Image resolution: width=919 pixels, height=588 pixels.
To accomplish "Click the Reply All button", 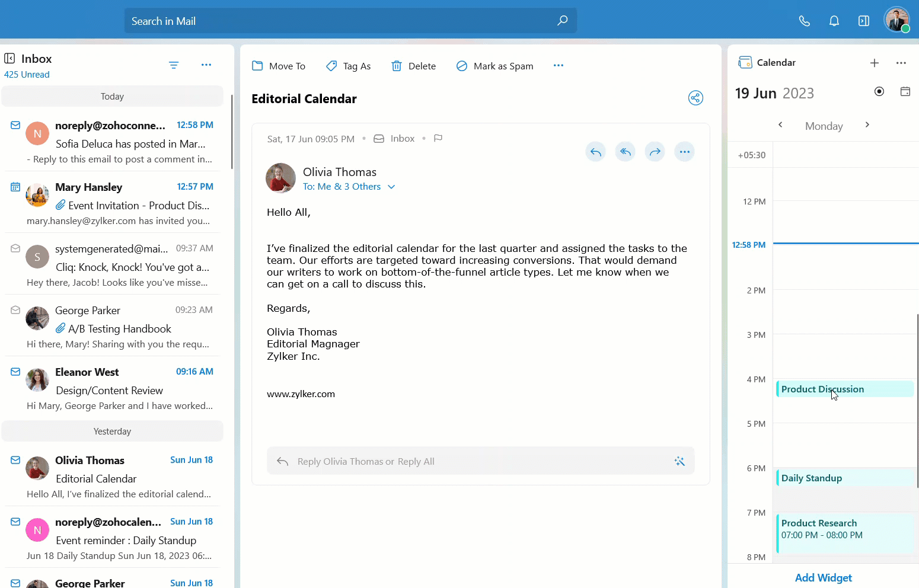I will (626, 152).
